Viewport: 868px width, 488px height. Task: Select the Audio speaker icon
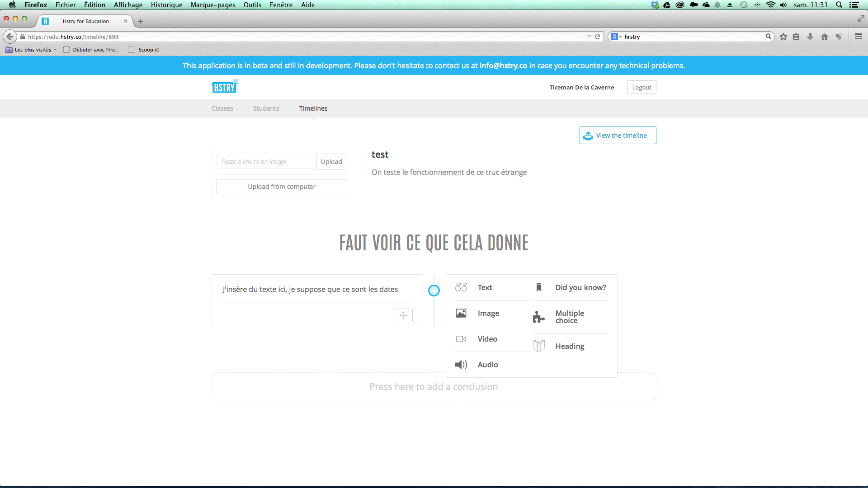461,365
